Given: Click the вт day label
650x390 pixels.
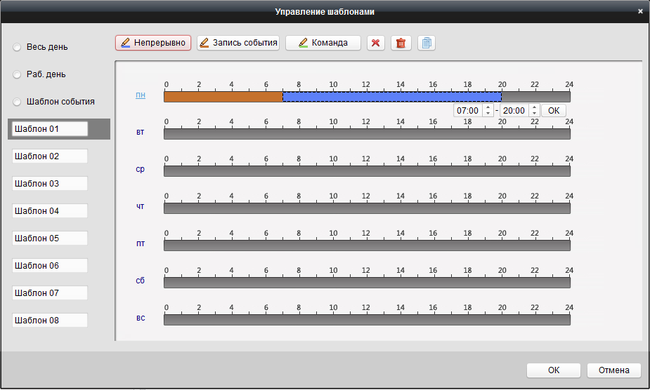Looking at the screenshot, I should (140, 132).
